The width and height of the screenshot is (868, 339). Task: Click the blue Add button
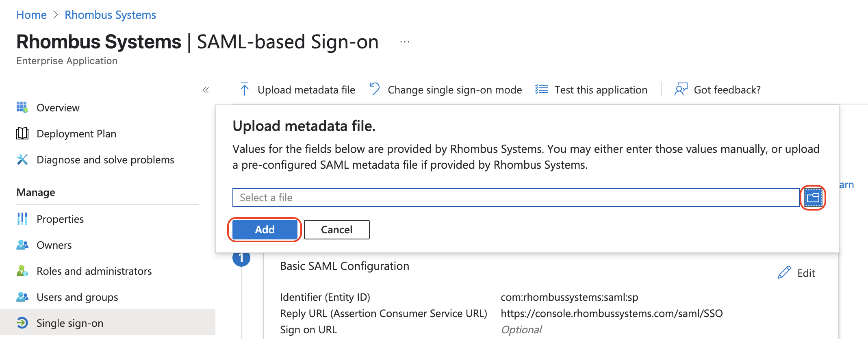pos(265,230)
